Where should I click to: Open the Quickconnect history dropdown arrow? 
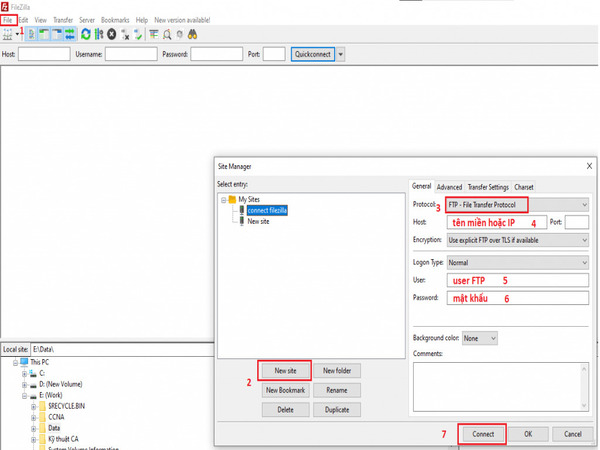coord(341,54)
